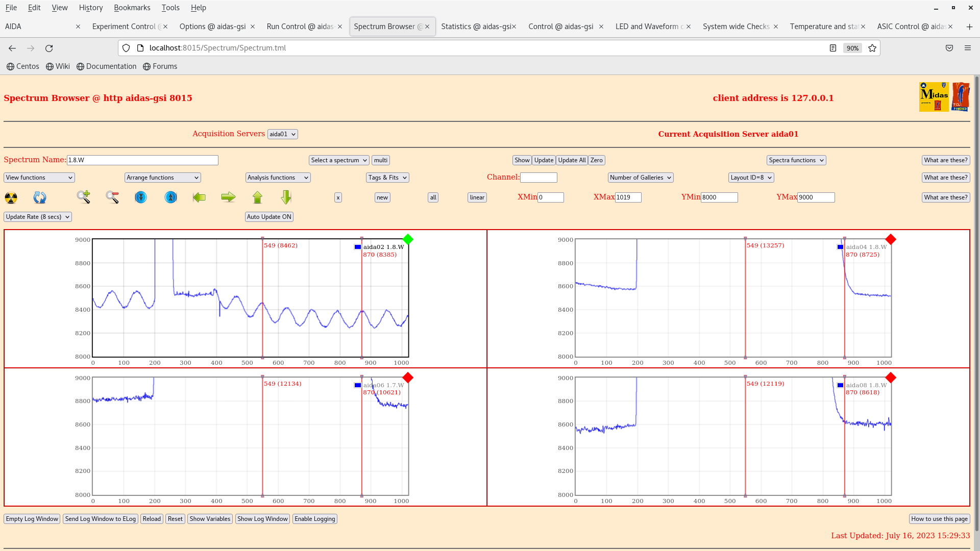The image size is (980, 551).
Task: Switch to the Run Control tab
Action: tap(300, 27)
